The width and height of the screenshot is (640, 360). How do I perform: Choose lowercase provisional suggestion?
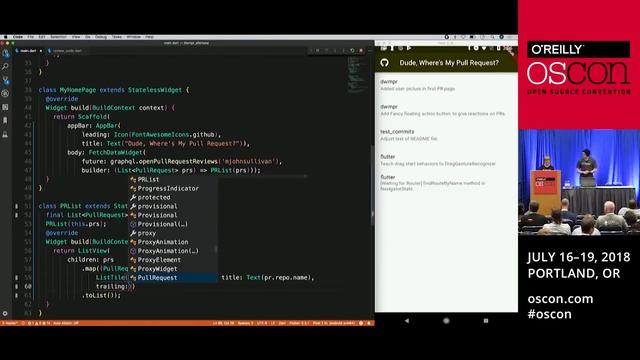(x=173, y=207)
